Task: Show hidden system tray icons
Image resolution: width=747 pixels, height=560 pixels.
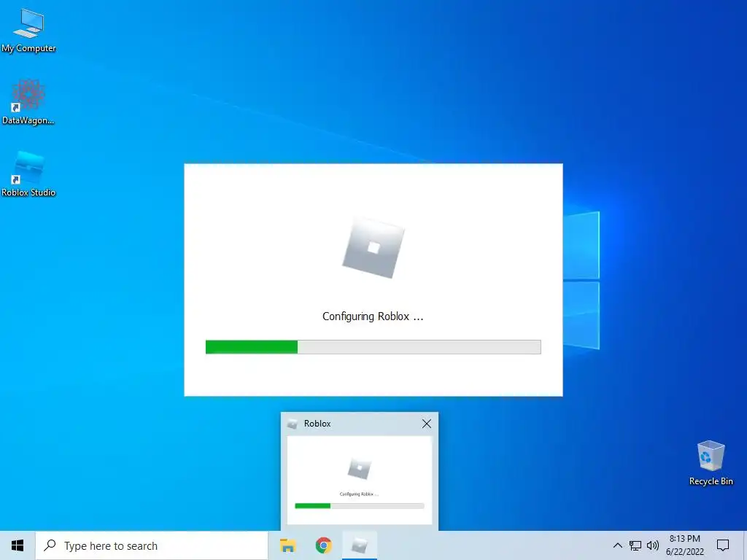Action: tap(617, 545)
